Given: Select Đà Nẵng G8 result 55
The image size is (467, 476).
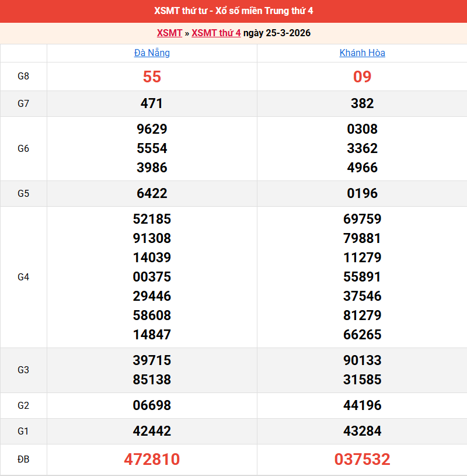Looking at the screenshot, I should tap(152, 77).
